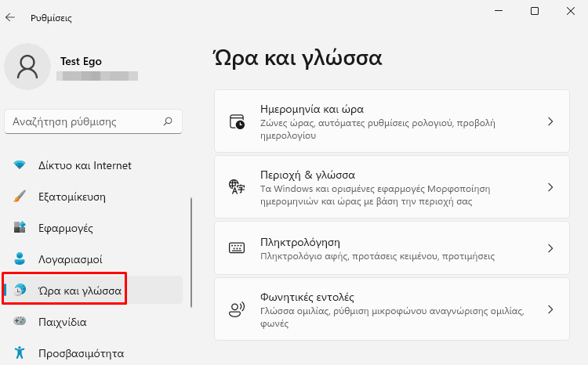Click the Περιοχή & γλώσσα language icon
The height and width of the screenshot is (365, 588).
point(237,186)
